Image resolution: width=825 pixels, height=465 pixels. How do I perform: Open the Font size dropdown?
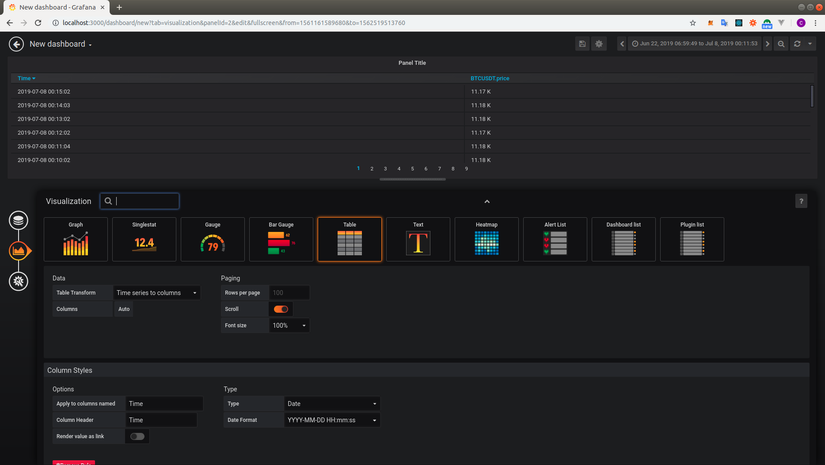(x=289, y=325)
